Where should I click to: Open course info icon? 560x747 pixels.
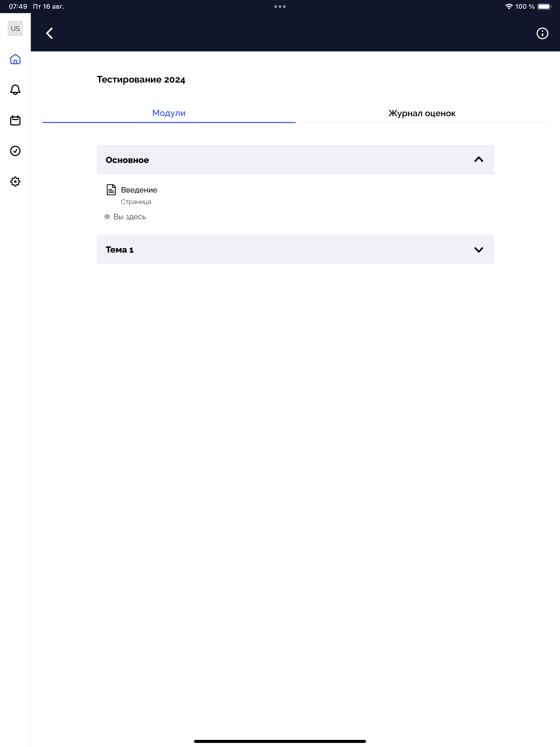coord(542,33)
